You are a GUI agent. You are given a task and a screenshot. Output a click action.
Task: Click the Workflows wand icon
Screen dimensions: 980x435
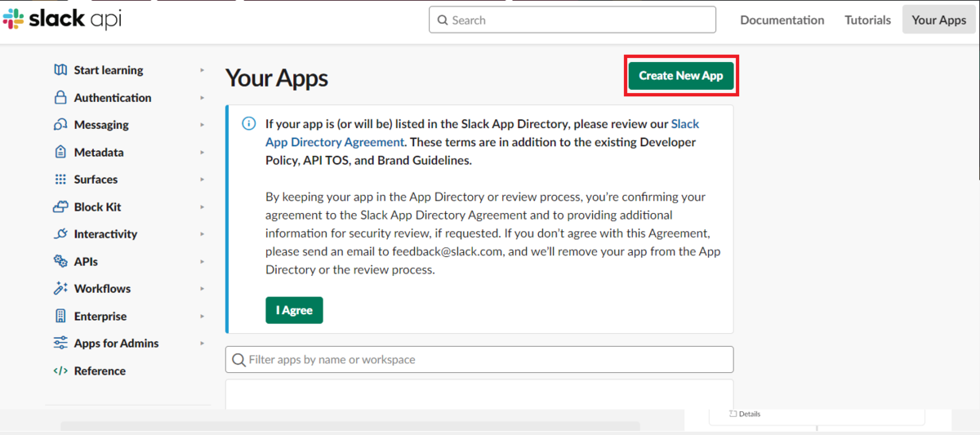(x=60, y=289)
